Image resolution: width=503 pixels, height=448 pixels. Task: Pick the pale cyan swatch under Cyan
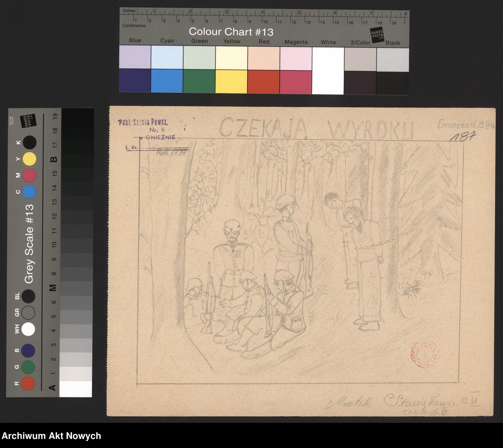pyautogui.click(x=167, y=57)
